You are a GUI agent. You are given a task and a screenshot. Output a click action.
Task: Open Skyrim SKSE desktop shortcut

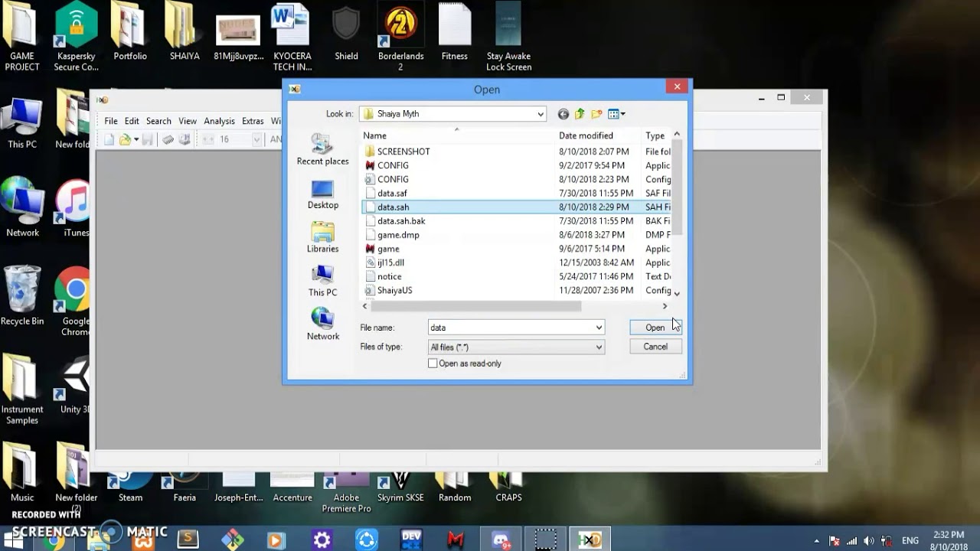[x=400, y=487]
